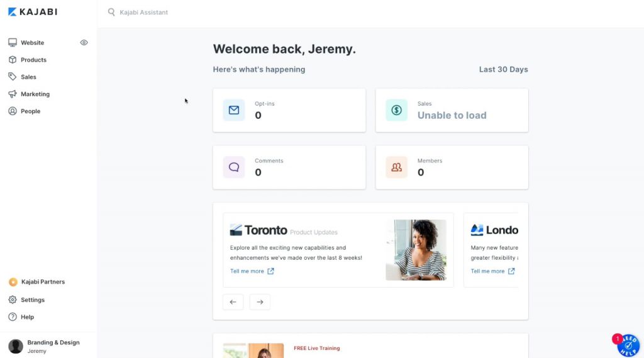Click the Kajabi logo in the sidebar

(x=33, y=12)
